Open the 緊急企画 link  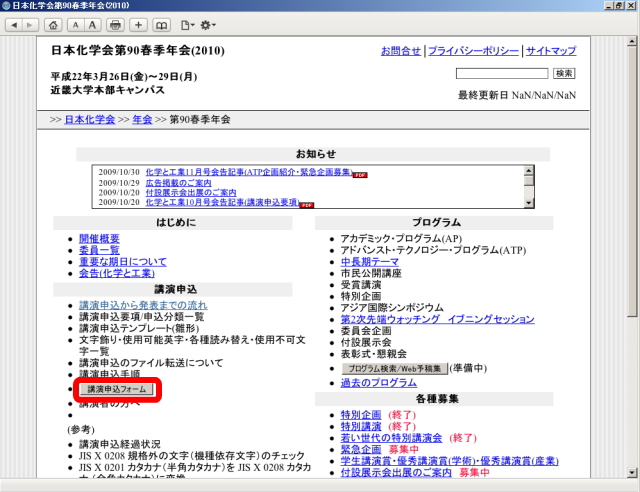(x=361, y=450)
